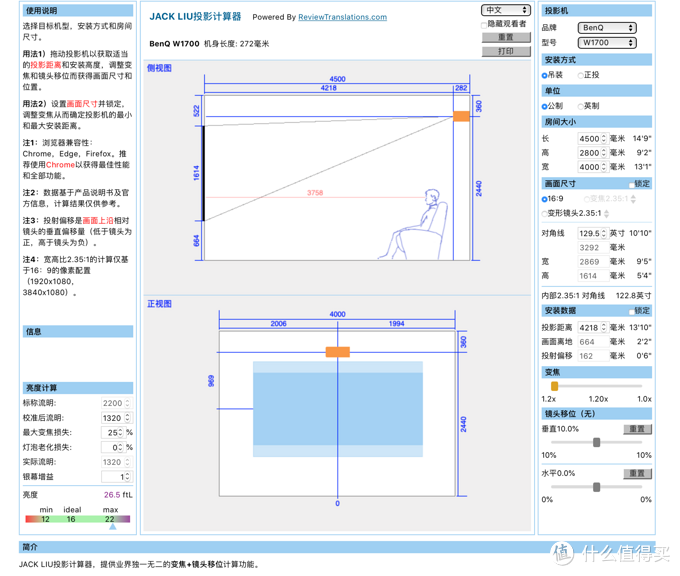Image resolution: width=680 pixels, height=576 pixels.
Task: Click the 变焦 zoom slider handle
Action: click(554, 386)
